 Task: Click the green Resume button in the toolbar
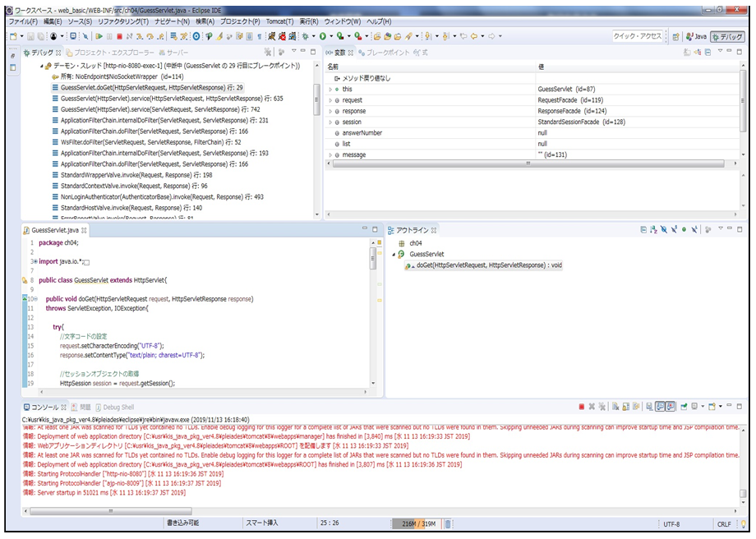point(99,36)
